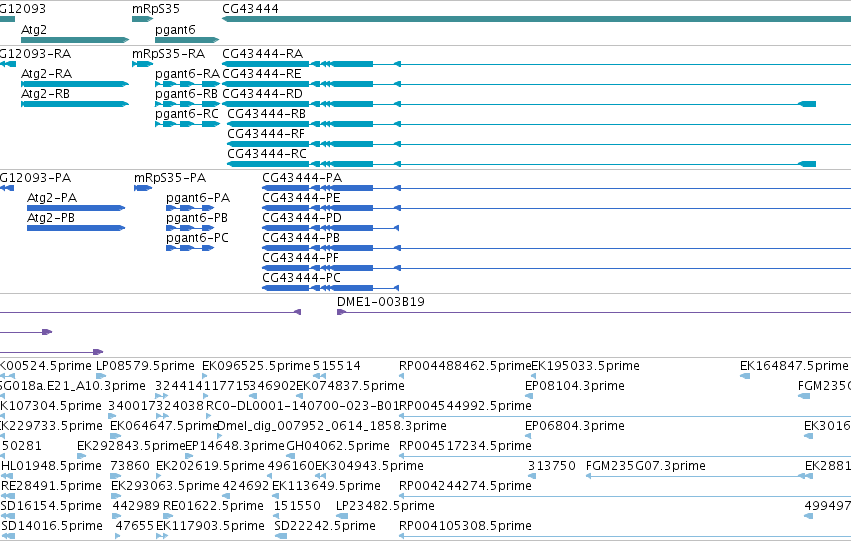Click protein CG43444-PA label
The image size is (851, 541).
point(302,178)
